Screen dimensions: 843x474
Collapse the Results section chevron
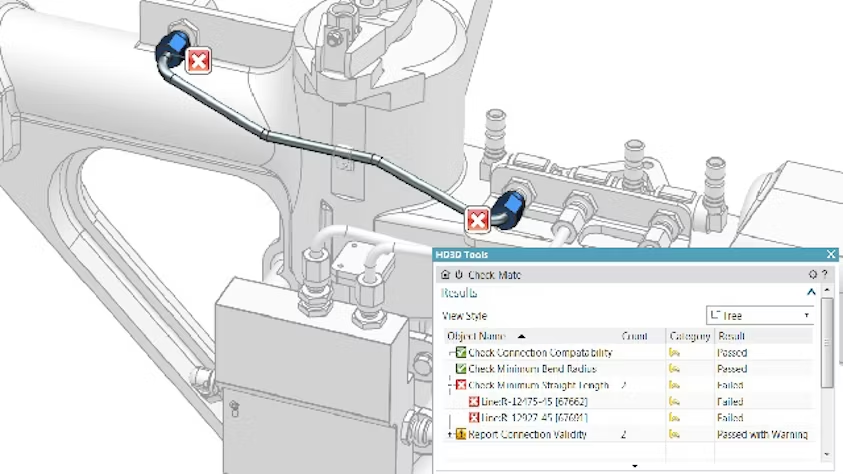pos(811,292)
